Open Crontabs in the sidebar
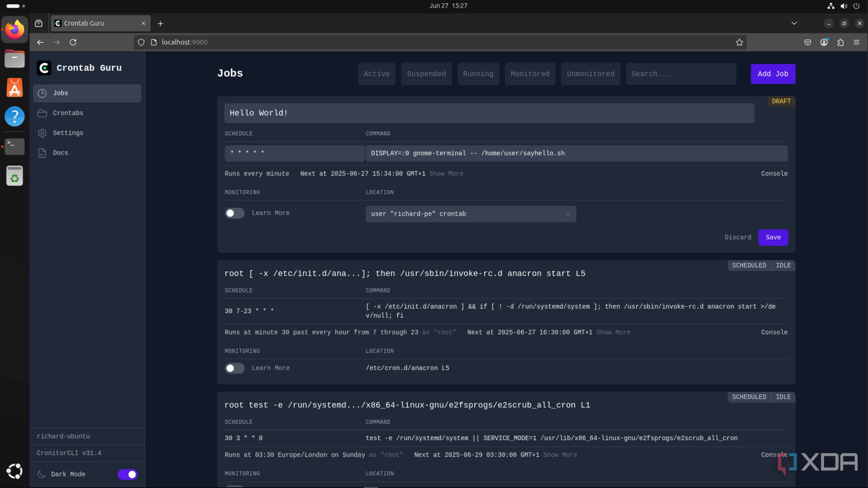The height and width of the screenshot is (488, 868). click(87, 113)
